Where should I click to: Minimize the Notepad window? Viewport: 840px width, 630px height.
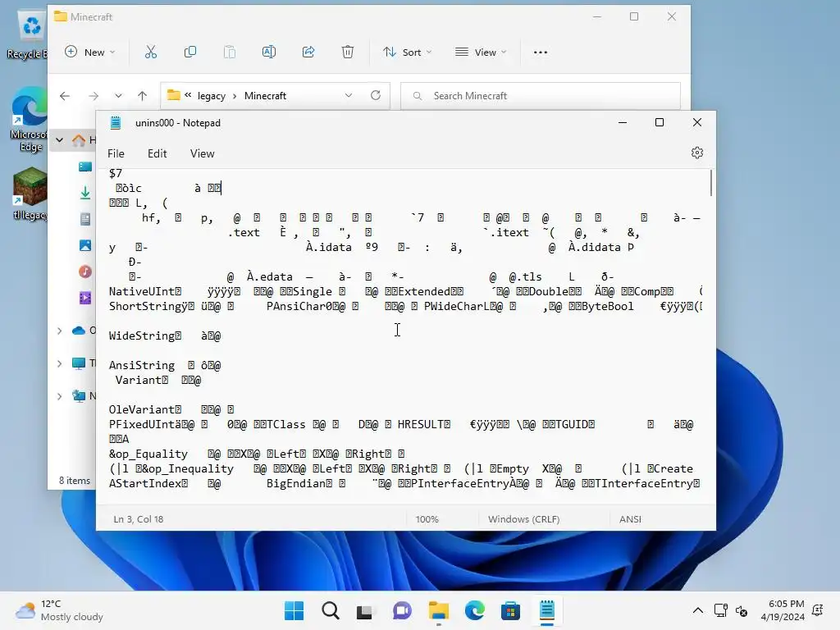(x=623, y=123)
